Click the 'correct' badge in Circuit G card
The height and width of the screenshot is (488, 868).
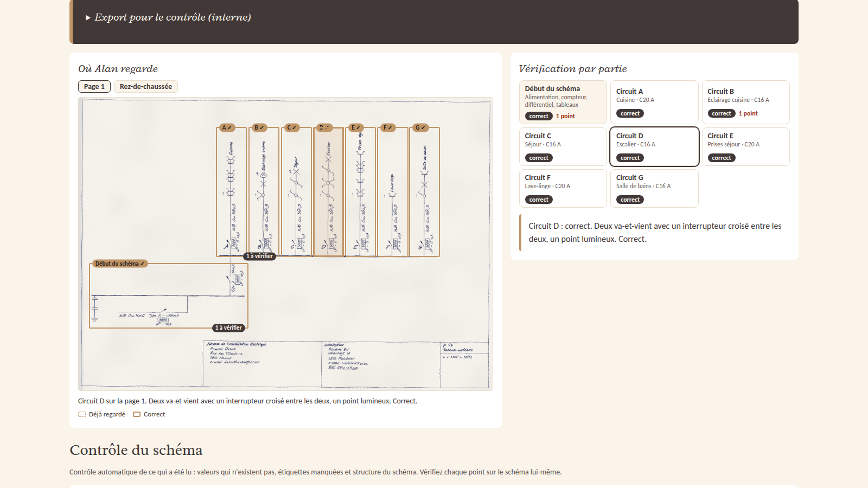630,200
